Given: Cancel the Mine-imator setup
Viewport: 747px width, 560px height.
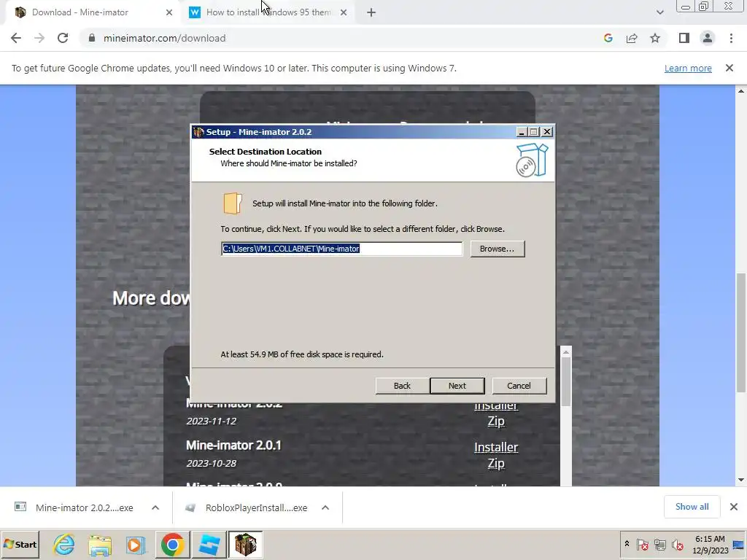Looking at the screenshot, I should (519, 386).
